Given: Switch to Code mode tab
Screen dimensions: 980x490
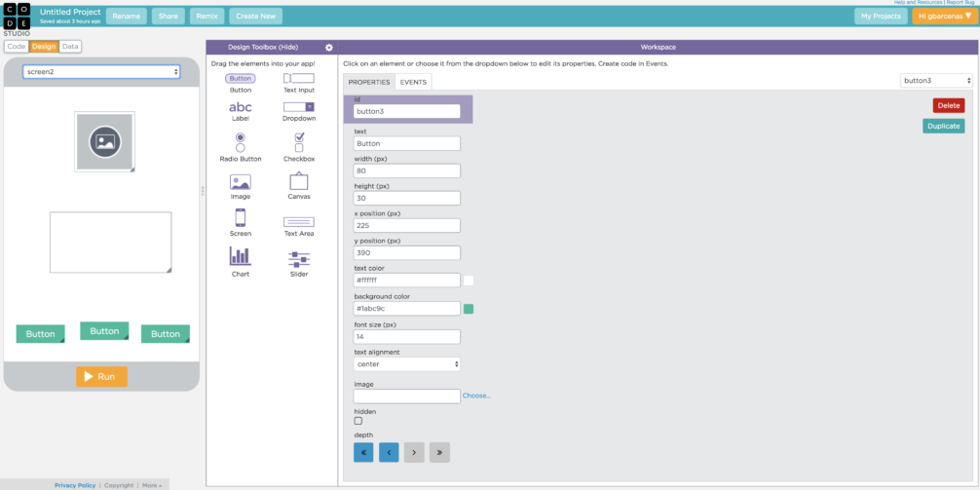Looking at the screenshot, I should click(x=17, y=46).
